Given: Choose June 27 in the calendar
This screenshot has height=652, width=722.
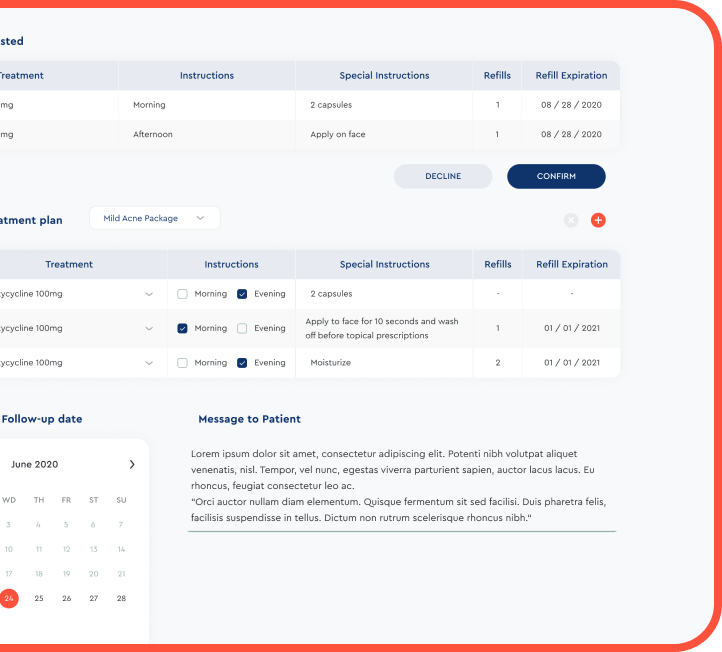Looking at the screenshot, I should pos(94,598).
